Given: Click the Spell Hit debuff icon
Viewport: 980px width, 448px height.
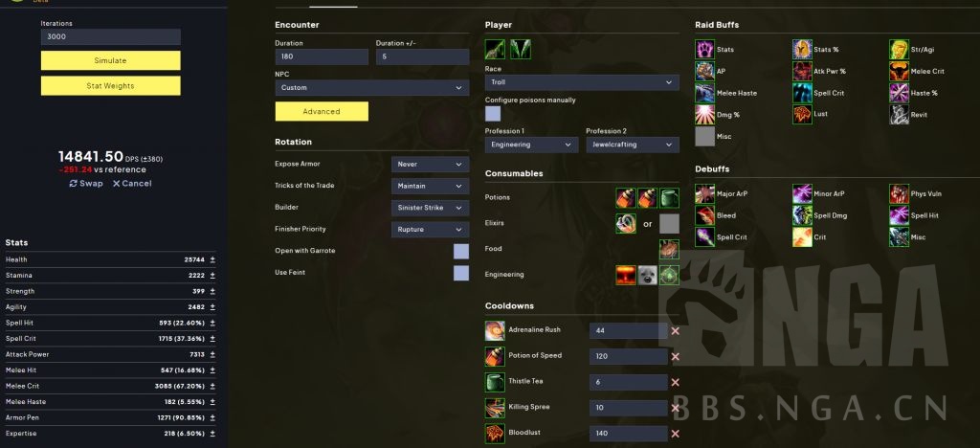Looking at the screenshot, I should pyautogui.click(x=899, y=215).
